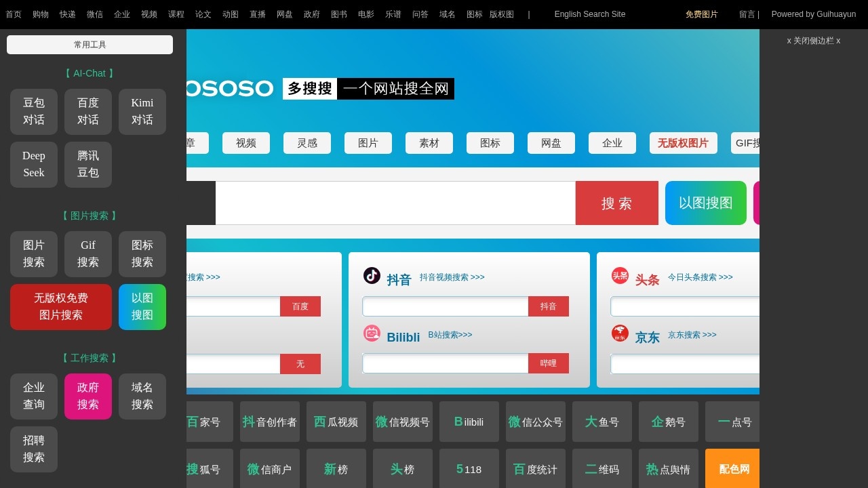Click the gradient 以图搜图 button beside 搜索

point(706,203)
